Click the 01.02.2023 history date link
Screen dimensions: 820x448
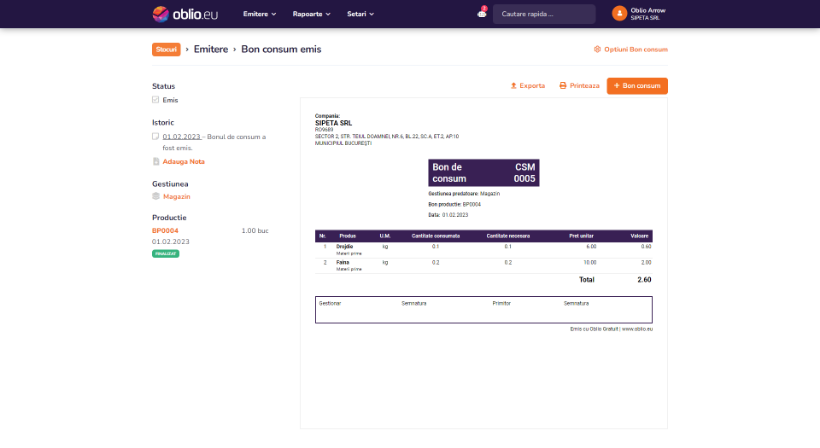[x=182, y=136]
